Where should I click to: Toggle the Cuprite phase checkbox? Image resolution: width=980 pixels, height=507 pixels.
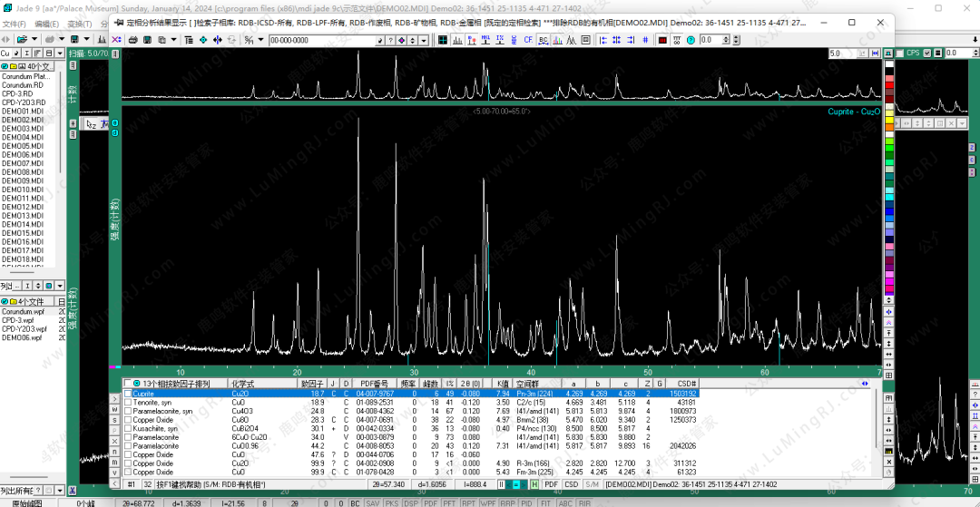coord(128,394)
